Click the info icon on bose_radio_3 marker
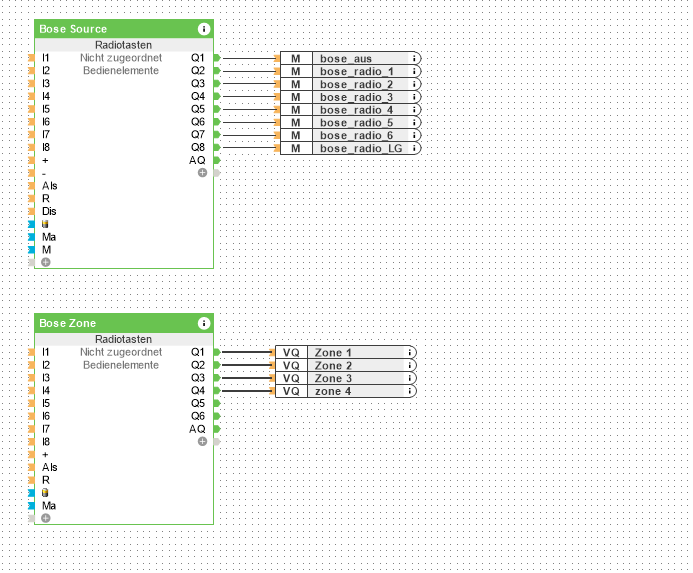The width and height of the screenshot is (693, 573). (414, 97)
